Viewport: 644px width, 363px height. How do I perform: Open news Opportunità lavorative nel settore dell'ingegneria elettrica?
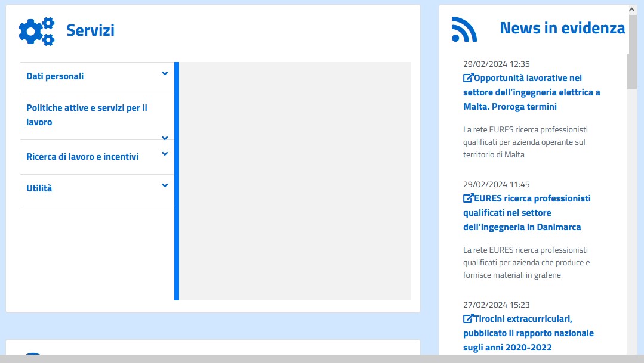pos(531,92)
